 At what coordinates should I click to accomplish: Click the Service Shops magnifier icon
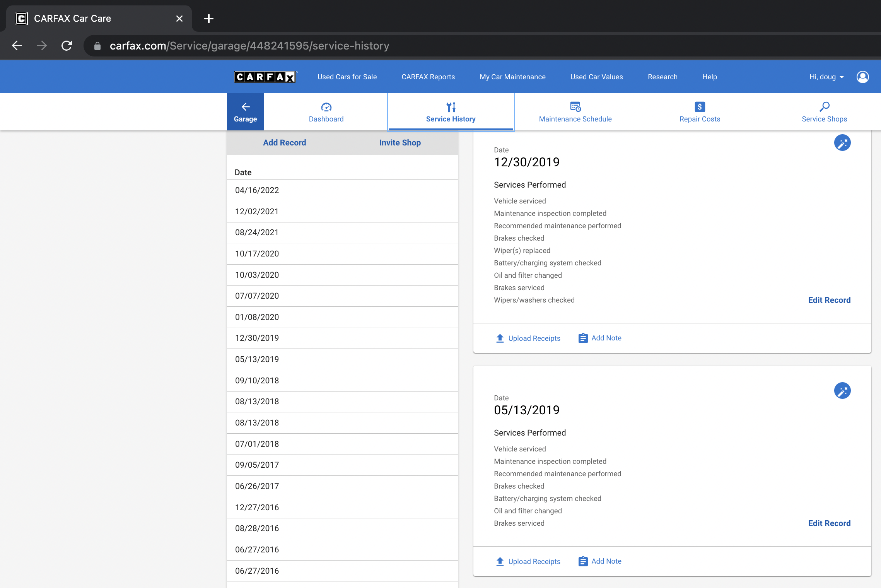coord(824,106)
